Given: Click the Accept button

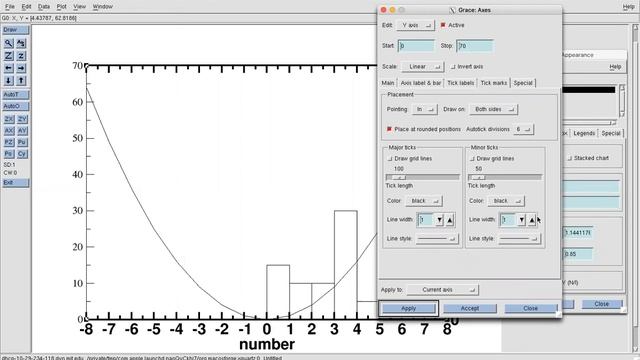Looking at the screenshot, I should click(x=470, y=309).
